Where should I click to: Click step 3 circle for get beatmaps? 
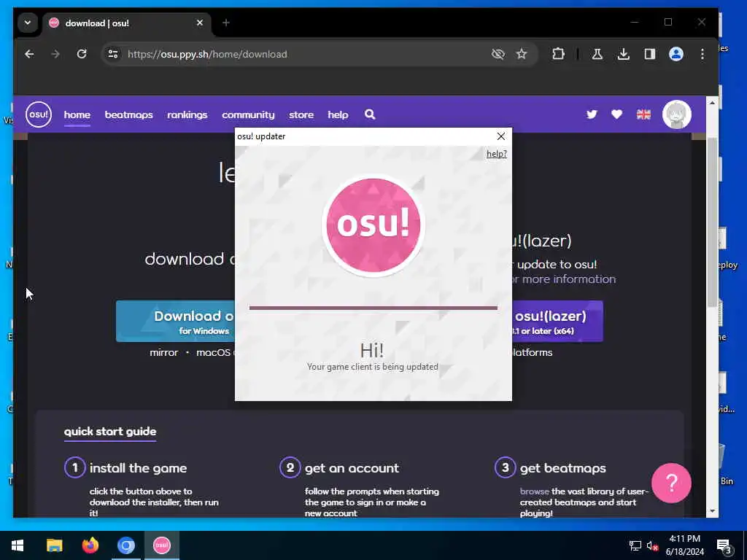(506, 468)
